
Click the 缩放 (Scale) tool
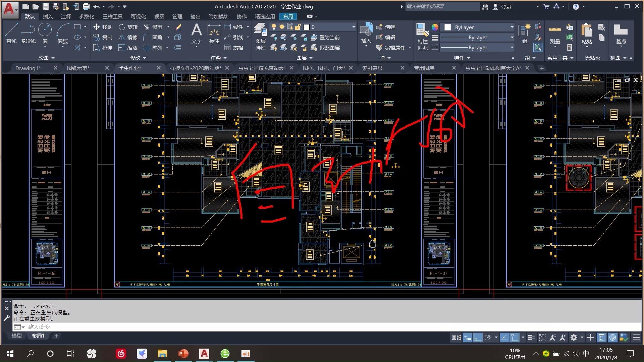click(128, 48)
